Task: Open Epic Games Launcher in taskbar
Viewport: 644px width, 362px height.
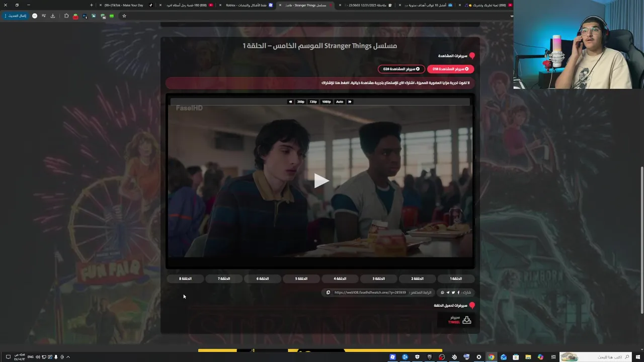Action: 430,357
